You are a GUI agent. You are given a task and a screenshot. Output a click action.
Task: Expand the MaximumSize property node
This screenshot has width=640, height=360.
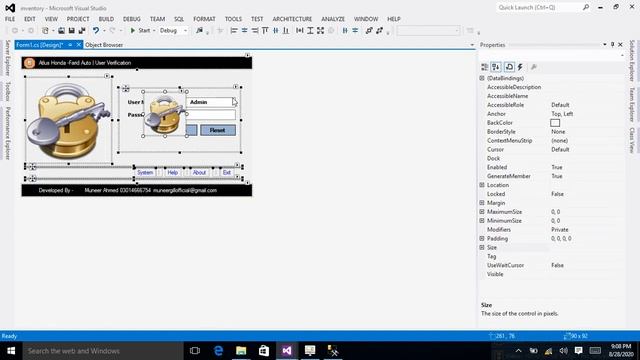(482, 212)
